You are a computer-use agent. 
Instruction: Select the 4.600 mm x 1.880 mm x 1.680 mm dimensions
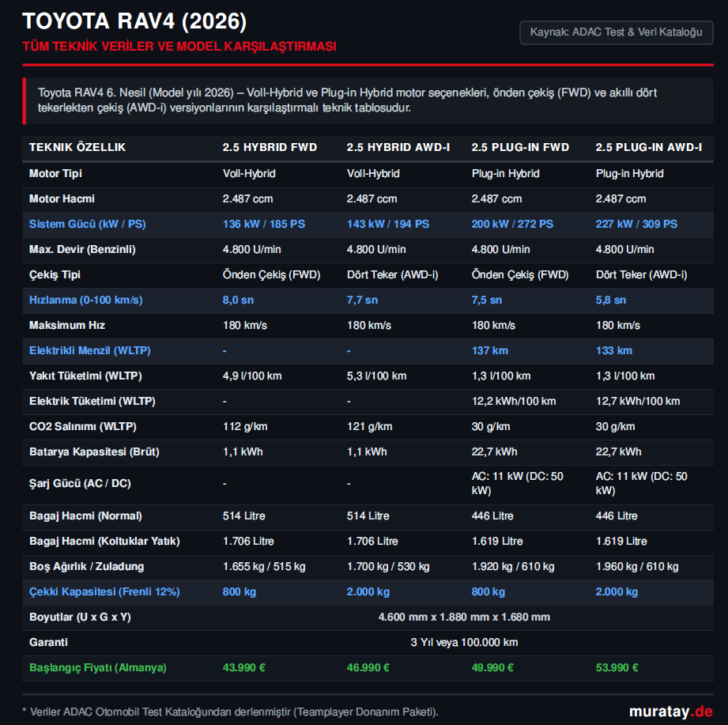point(464,617)
